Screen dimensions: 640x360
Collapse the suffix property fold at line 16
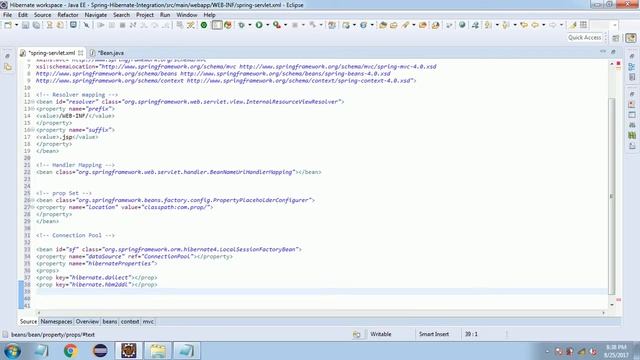pyautogui.click(x=33, y=130)
